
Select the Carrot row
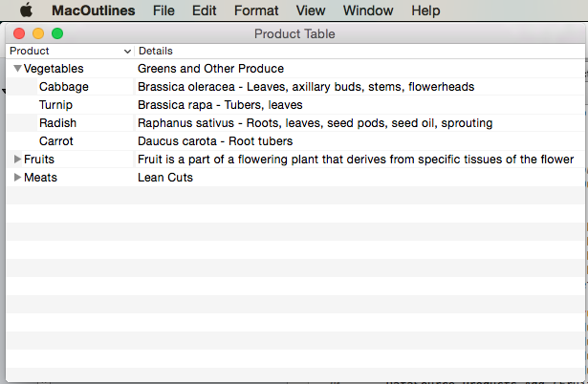(295, 141)
